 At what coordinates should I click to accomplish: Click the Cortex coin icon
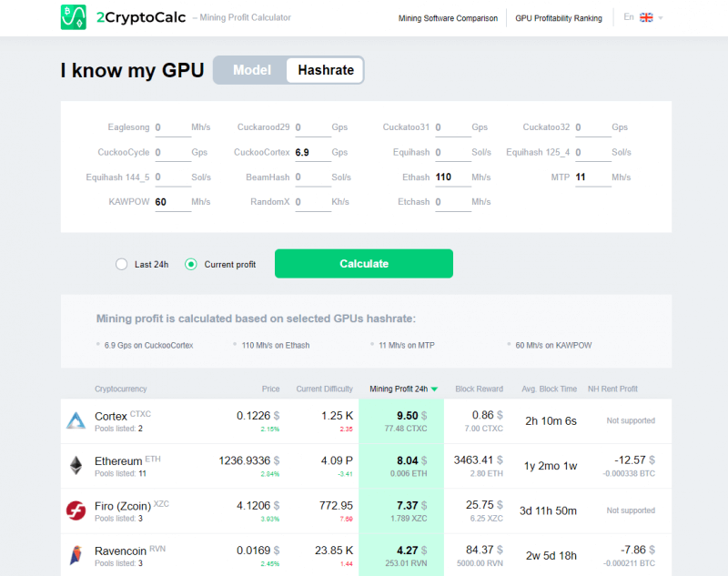(74, 419)
